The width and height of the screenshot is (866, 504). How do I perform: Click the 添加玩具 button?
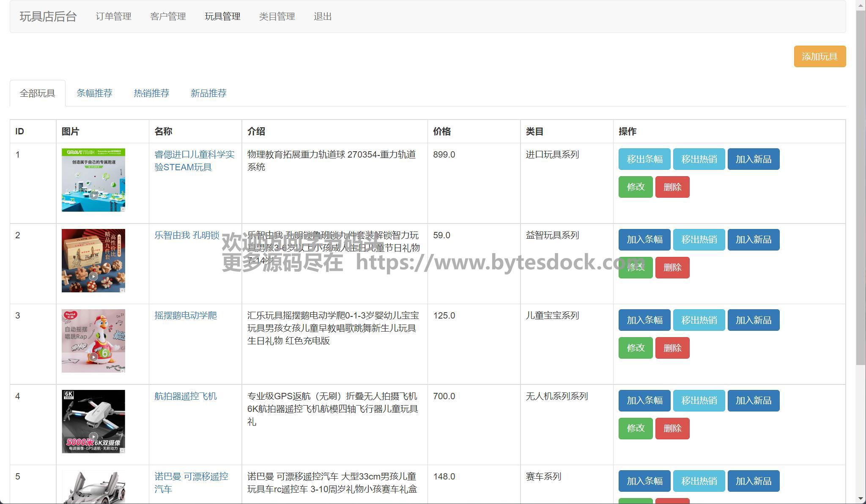point(819,57)
